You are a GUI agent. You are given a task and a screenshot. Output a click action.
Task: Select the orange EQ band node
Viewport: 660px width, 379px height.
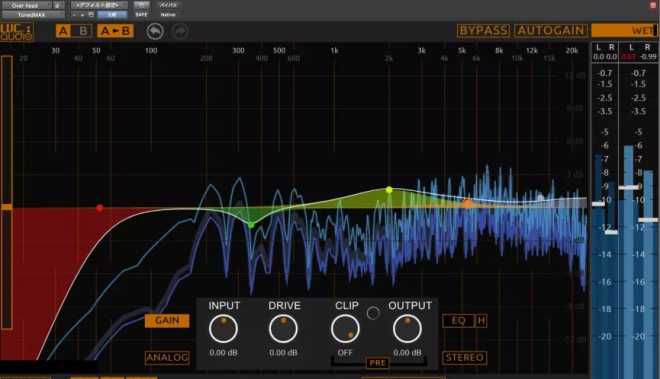click(x=468, y=204)
